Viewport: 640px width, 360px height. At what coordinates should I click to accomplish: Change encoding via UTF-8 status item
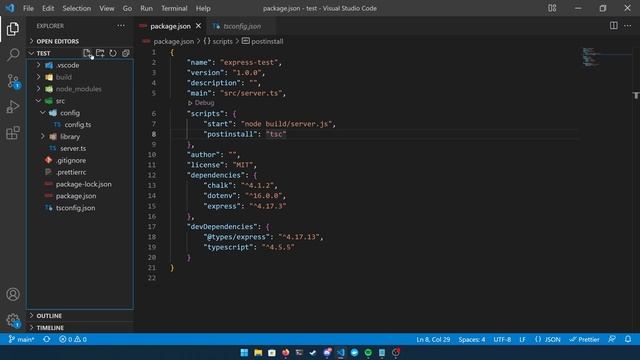(x=502, y=339)
